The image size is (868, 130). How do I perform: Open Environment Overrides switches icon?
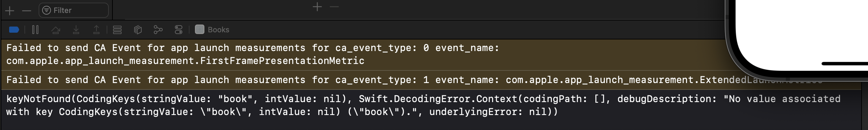[179, 30]
